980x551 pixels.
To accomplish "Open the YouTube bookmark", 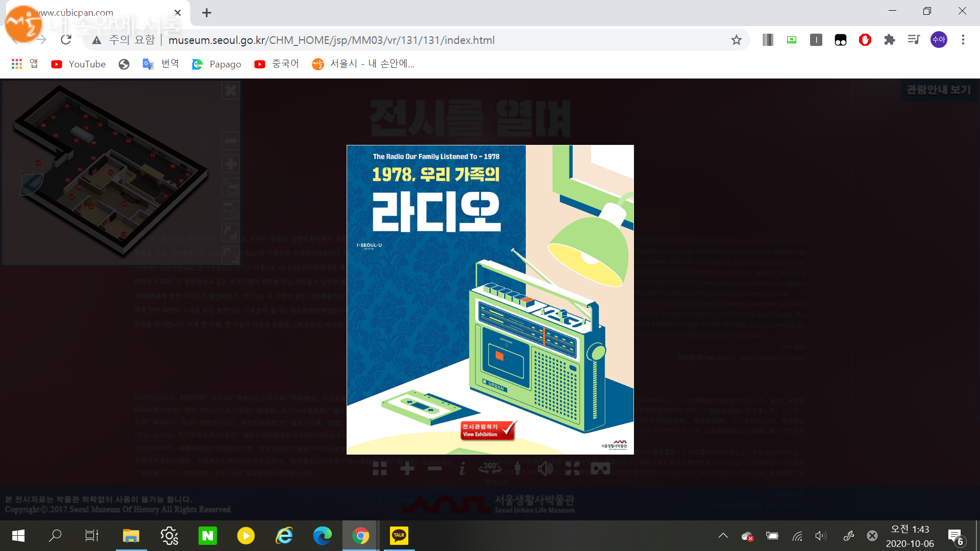I will [79, 64].
